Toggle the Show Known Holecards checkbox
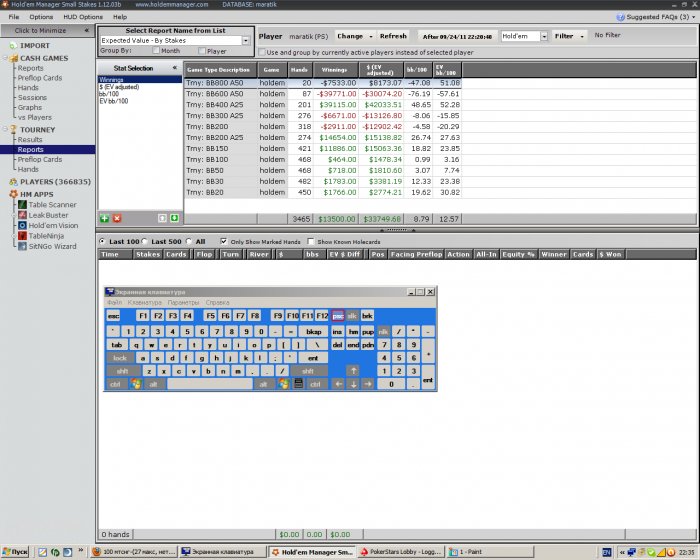700x560 pixels. click(311, 241)
